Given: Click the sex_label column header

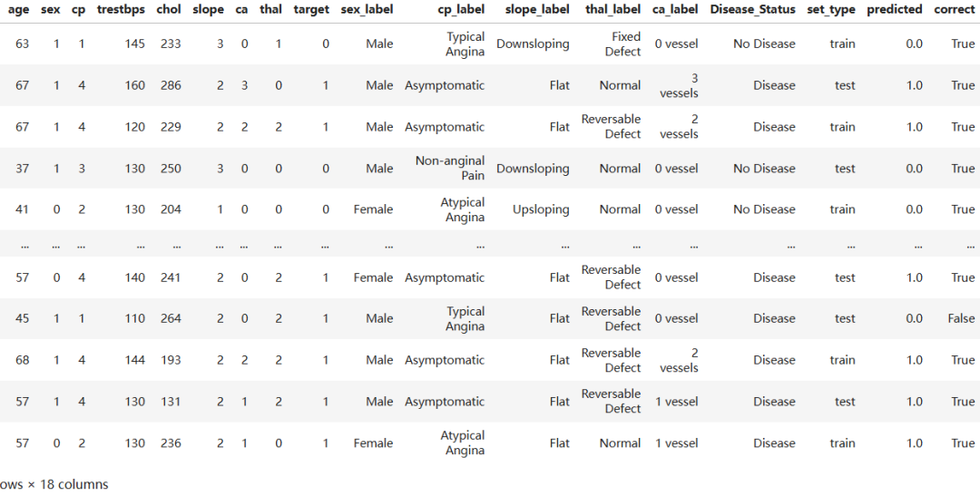Looking at the screenshot, I should [x=367, y=10].
